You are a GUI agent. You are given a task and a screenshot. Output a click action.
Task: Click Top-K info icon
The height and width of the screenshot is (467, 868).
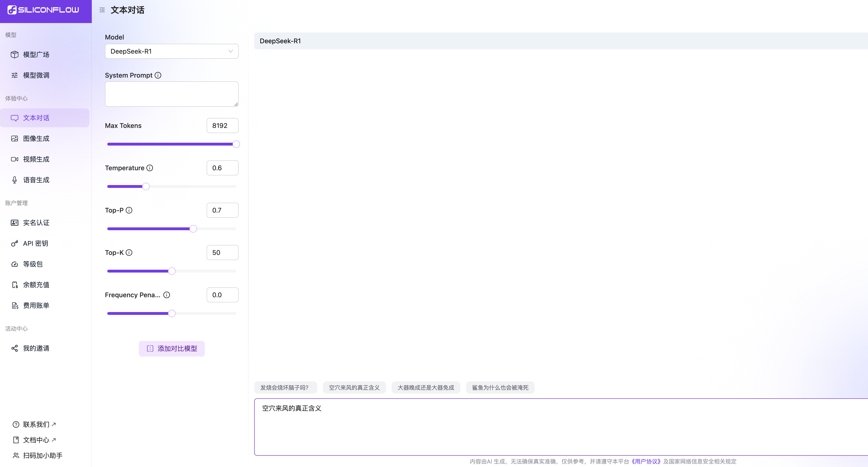coord(129,253)
